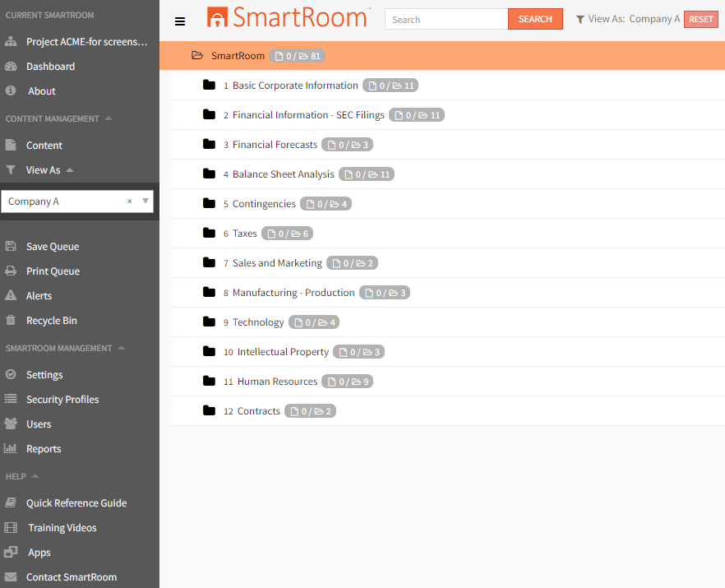The image size is (725, 588).
Task: Click the RESET button
Action: 700,19
